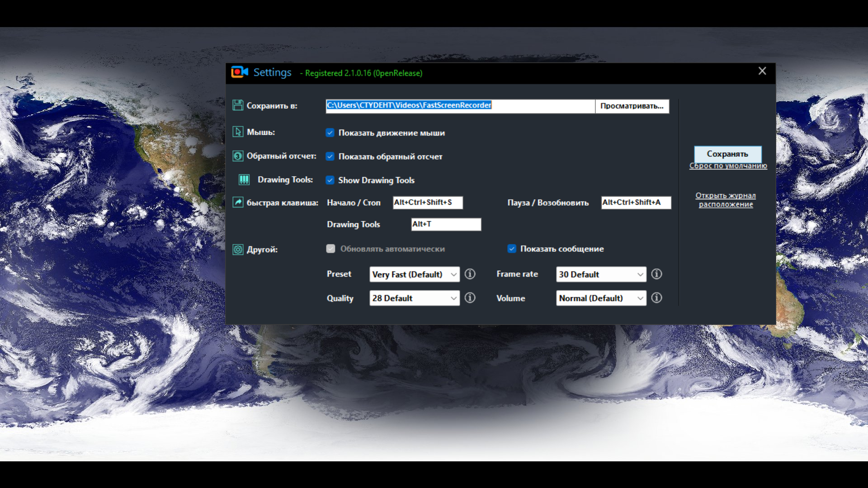This screenshot has width=868, height=488.
Task: Click the hotkey arrow icon
Action: point(238,202)
